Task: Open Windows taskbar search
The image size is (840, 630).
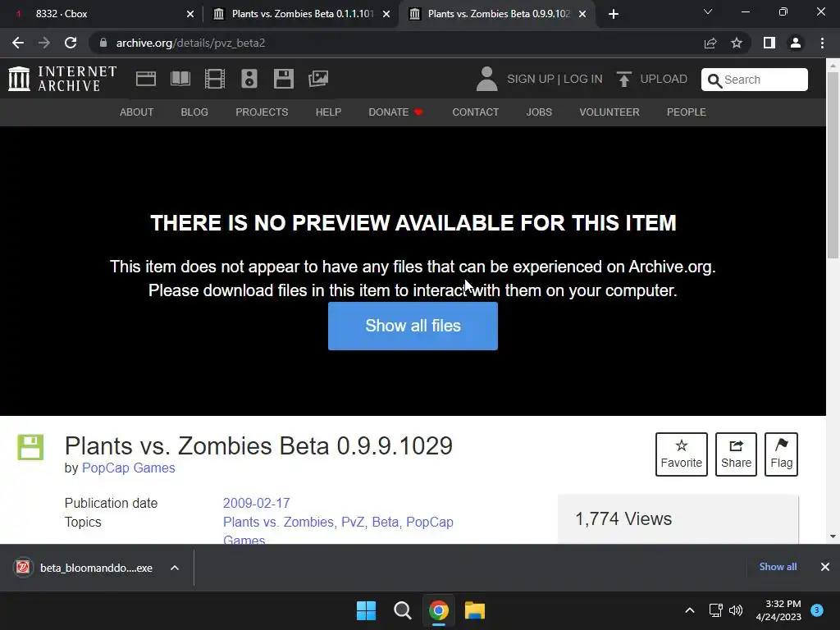Action: [x=402, y=610]
